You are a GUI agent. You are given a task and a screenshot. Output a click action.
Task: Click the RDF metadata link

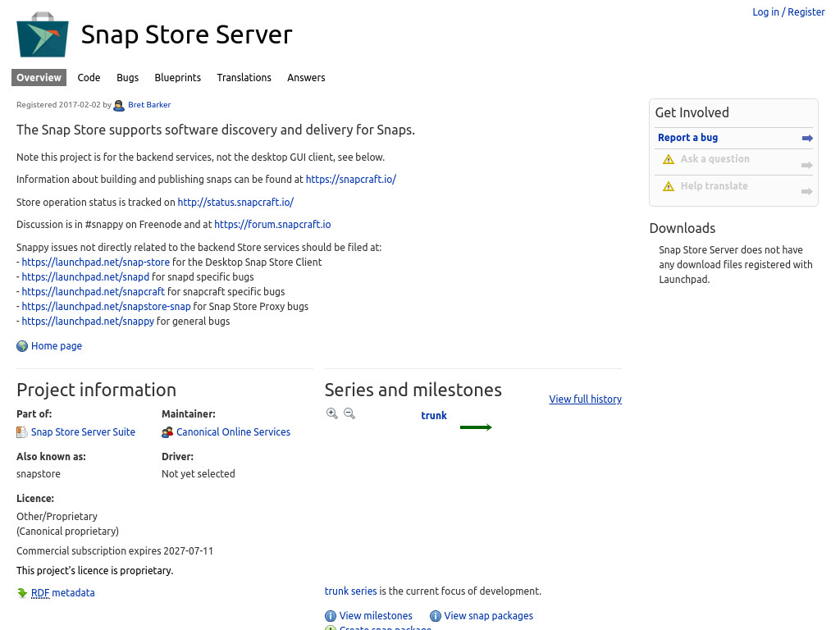(x=62, y=593)
